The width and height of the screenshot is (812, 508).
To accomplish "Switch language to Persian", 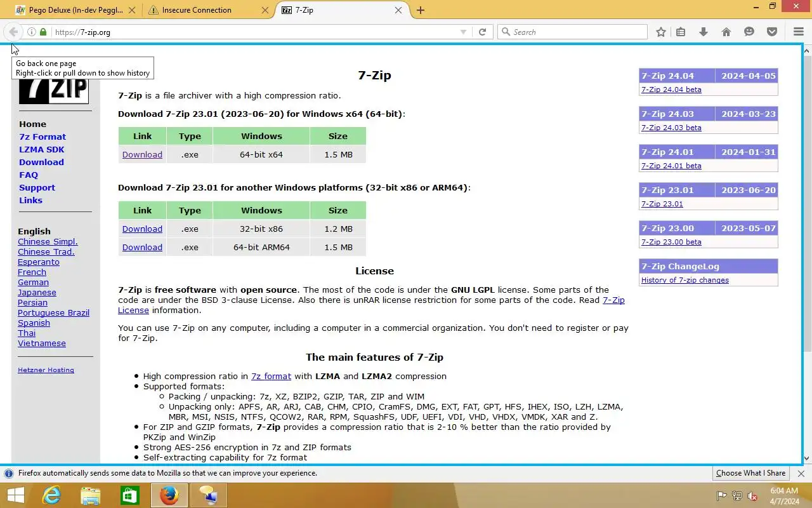I will point(32,303).
